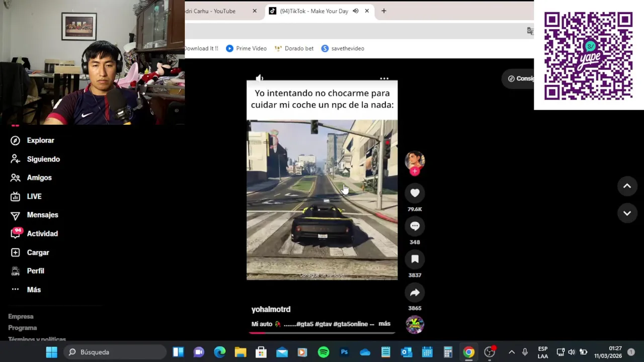Pause the GTA video player
This screenshot has width=644, height=362.
(x=322, y=200)
